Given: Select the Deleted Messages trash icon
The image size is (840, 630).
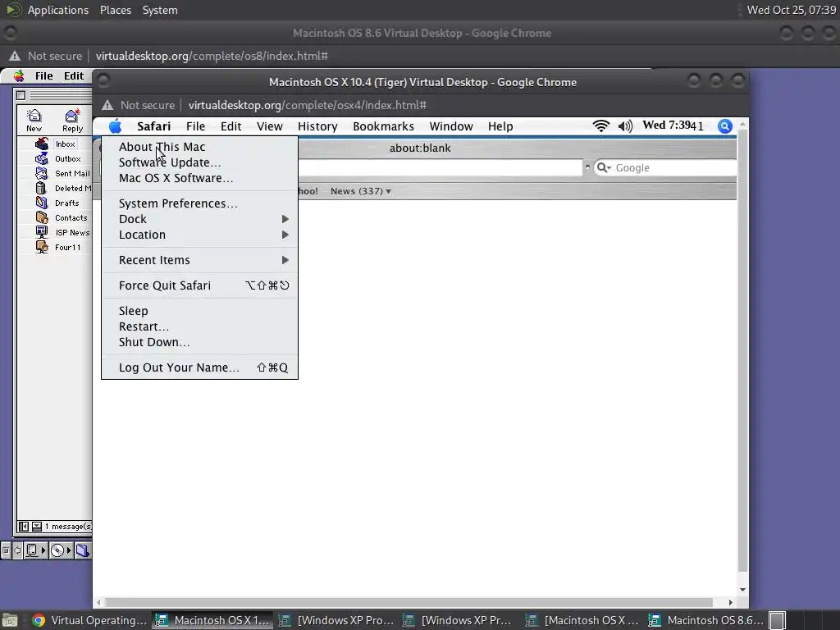Looking at the screenshot, I should (41, 188).
